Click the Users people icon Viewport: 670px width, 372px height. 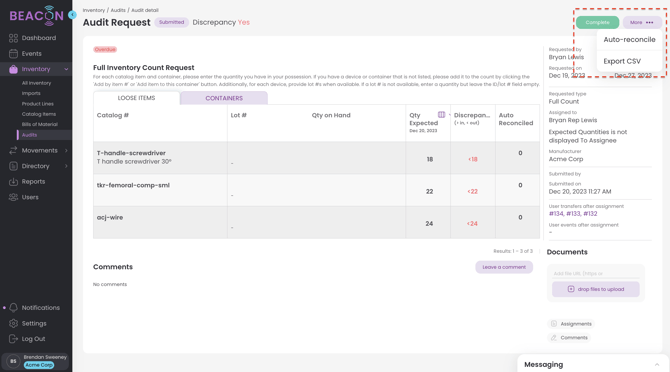(13, 197)
